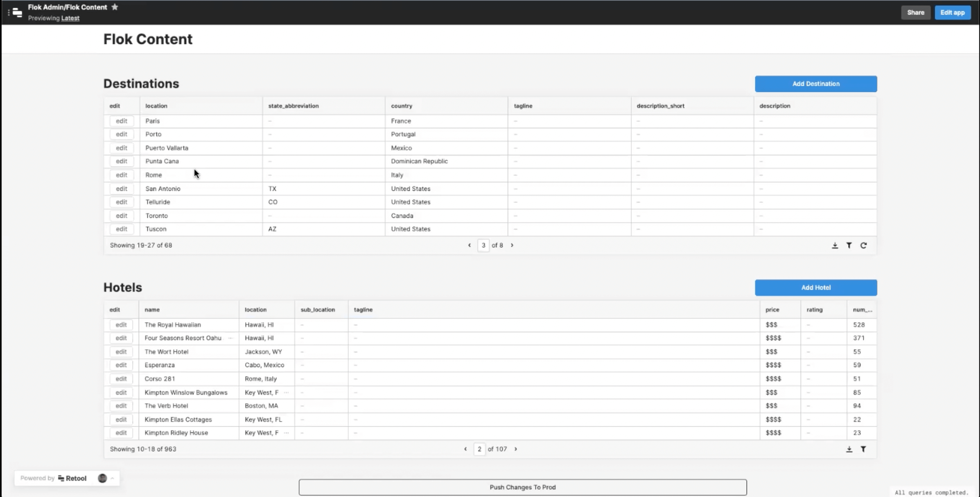The image size is (980, 497).
Task: Edit the Corso 281 hotel row
Action: (121, 379)
